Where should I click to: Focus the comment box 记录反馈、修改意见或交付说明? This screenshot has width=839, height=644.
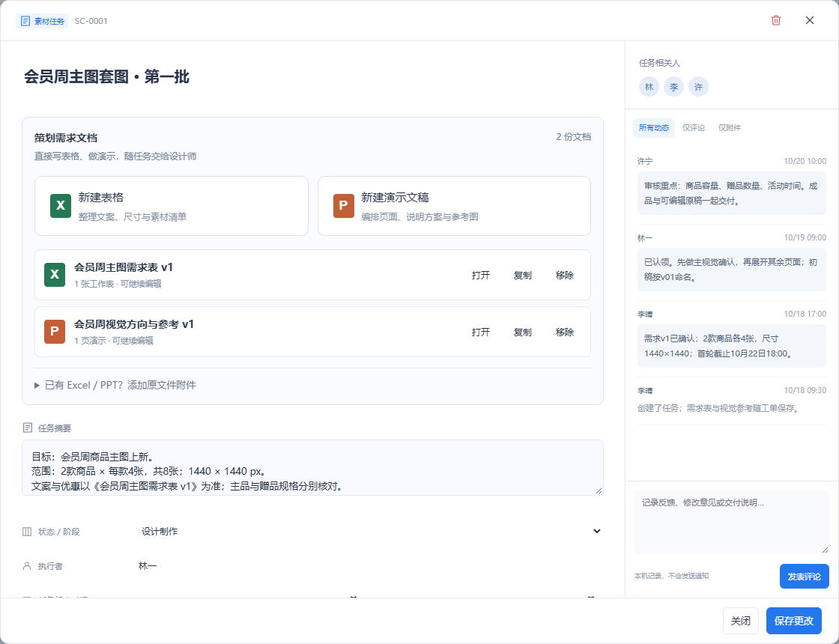point(731,522)
